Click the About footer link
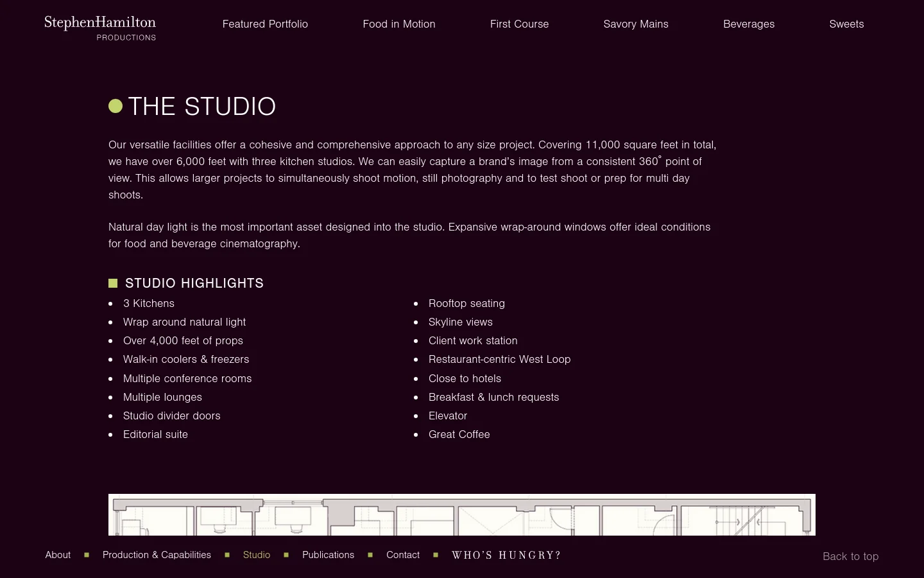924x578 pixels. [58, 555]
